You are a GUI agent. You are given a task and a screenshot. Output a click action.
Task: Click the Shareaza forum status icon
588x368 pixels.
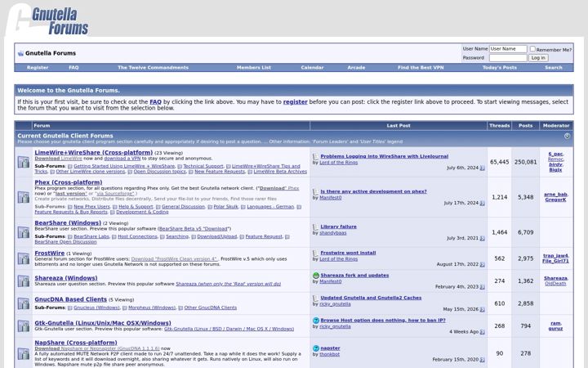pos(23,280)
